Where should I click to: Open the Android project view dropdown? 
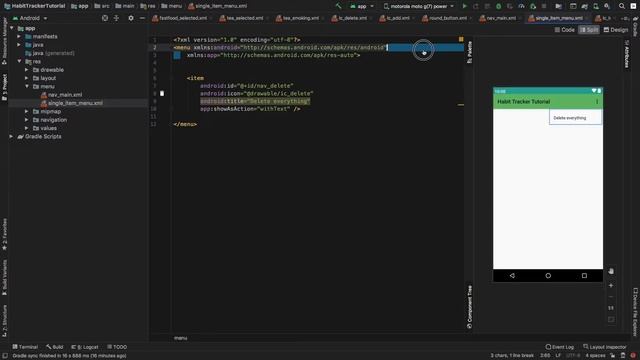coord(30,18)
